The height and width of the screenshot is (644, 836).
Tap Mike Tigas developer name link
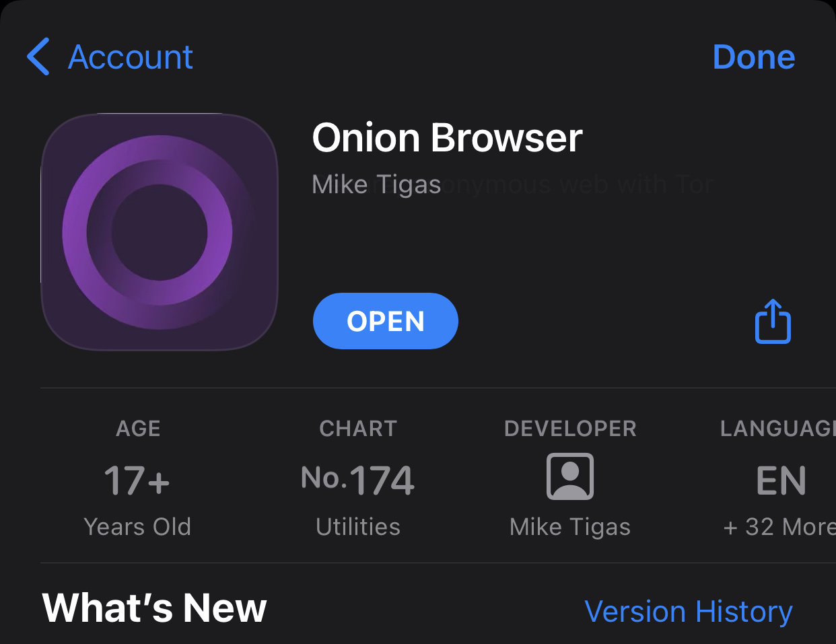tap(570, 527)
